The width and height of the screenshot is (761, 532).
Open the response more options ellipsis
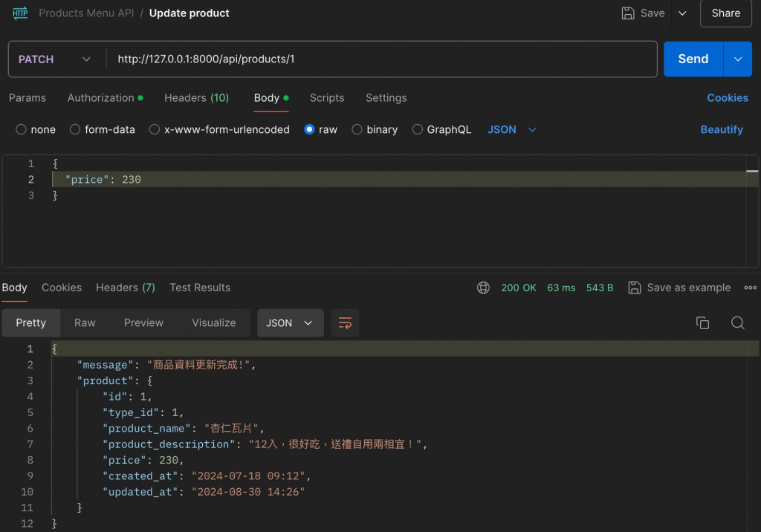tap(750, 288)
